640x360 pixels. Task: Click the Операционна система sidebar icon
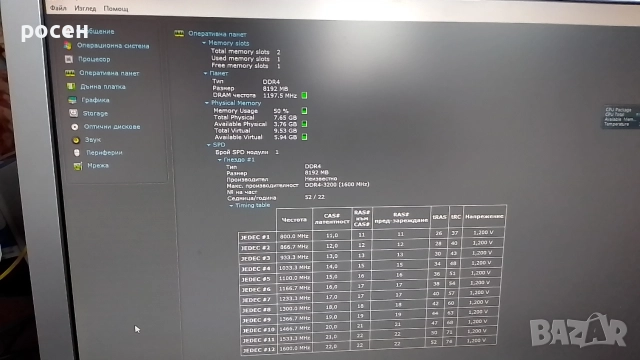pyautogui.click(x=68, y=45)
